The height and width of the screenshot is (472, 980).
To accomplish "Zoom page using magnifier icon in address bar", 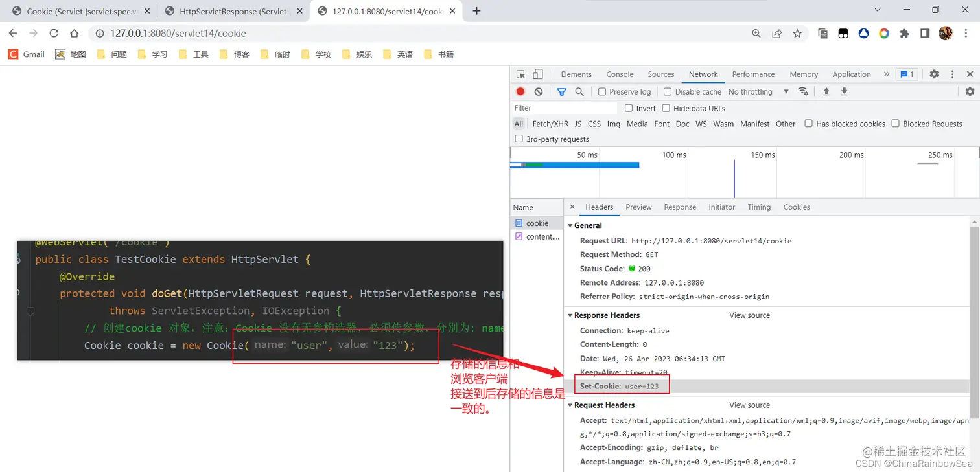I will (x=756, y=34).
